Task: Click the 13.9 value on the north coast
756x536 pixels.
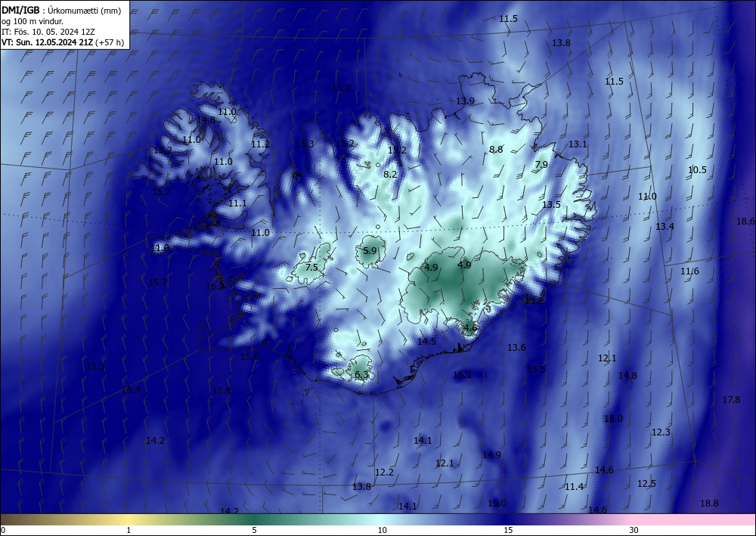Action: [465, 101]
